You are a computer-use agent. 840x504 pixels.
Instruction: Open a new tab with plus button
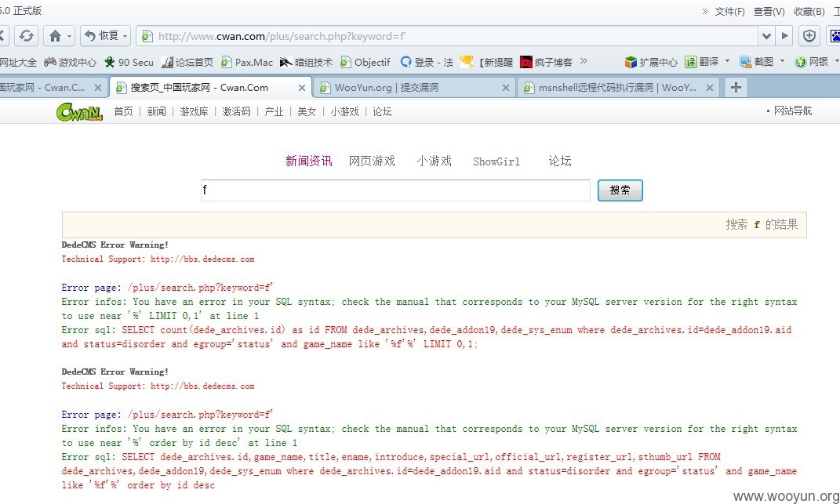[736, 87]
